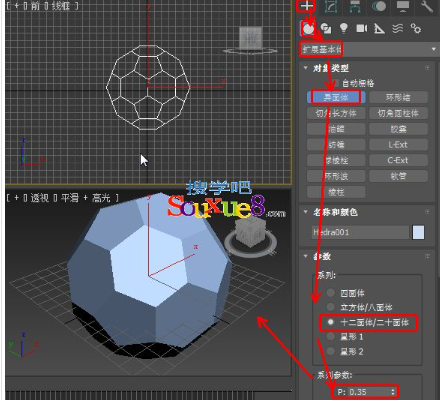Open the Motion panel tab

[379, 6]
